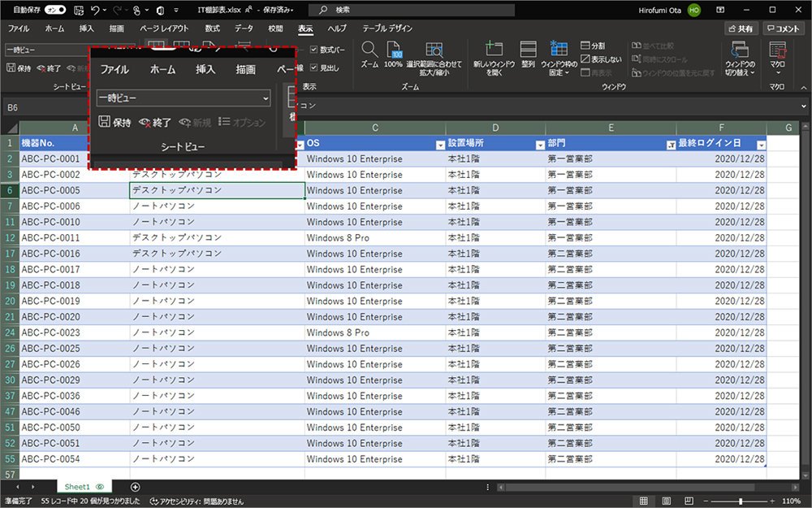Click the zoom in plus button
This screenshot has height=508, width=812.
[773, 501]
